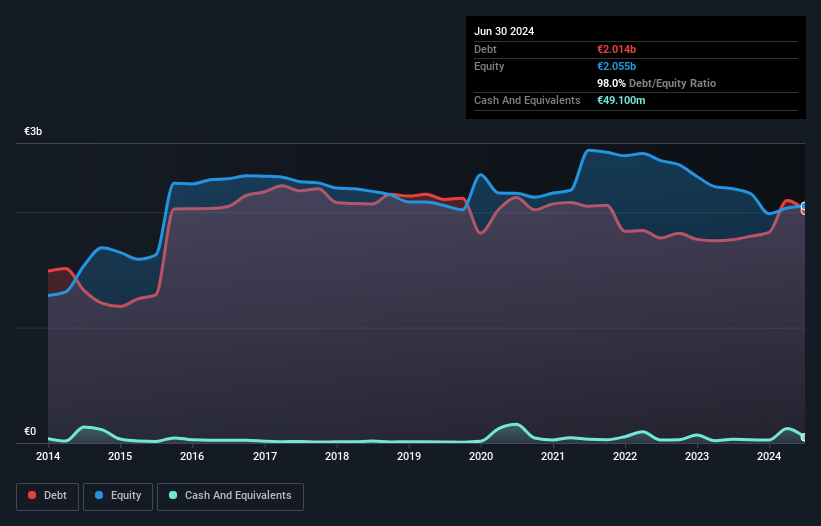Screen dimensions: 821x526
Task: Click the 2016 x-axis label
Action: (192, 456)
